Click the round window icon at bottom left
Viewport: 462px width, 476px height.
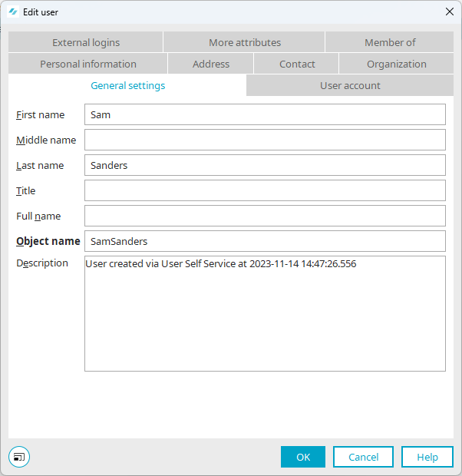tap(19, 457)
